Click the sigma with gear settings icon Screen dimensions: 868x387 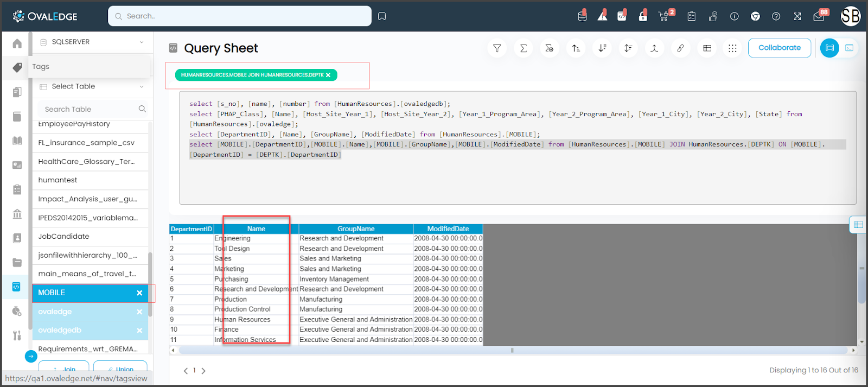click(549, 48)
